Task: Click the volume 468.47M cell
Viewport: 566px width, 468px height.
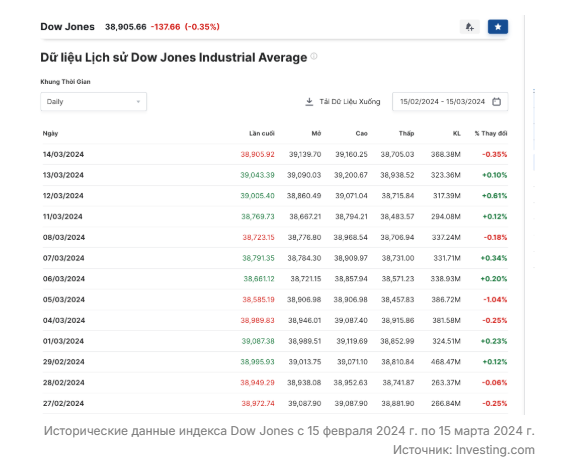Action: click(445, 362)
